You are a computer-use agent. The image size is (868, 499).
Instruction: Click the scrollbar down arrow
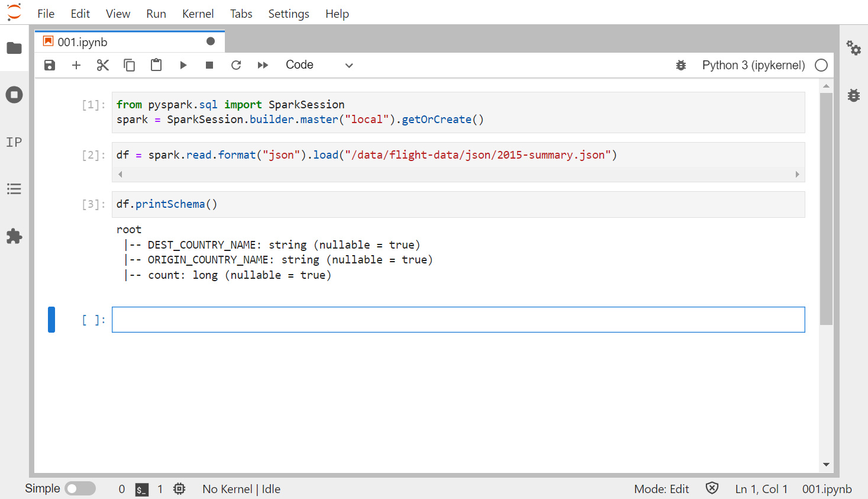(x=826, y=465)
